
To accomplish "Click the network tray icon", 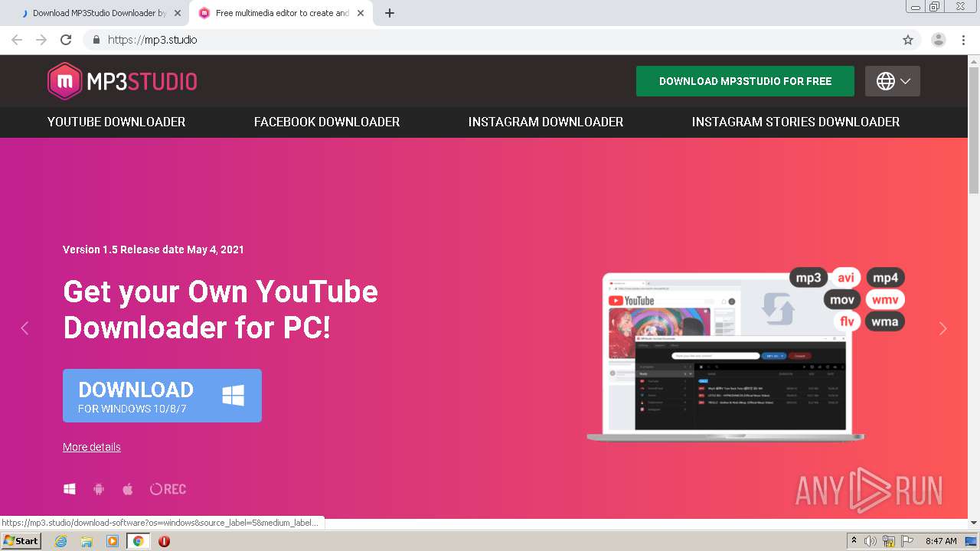I will [889, 541].
